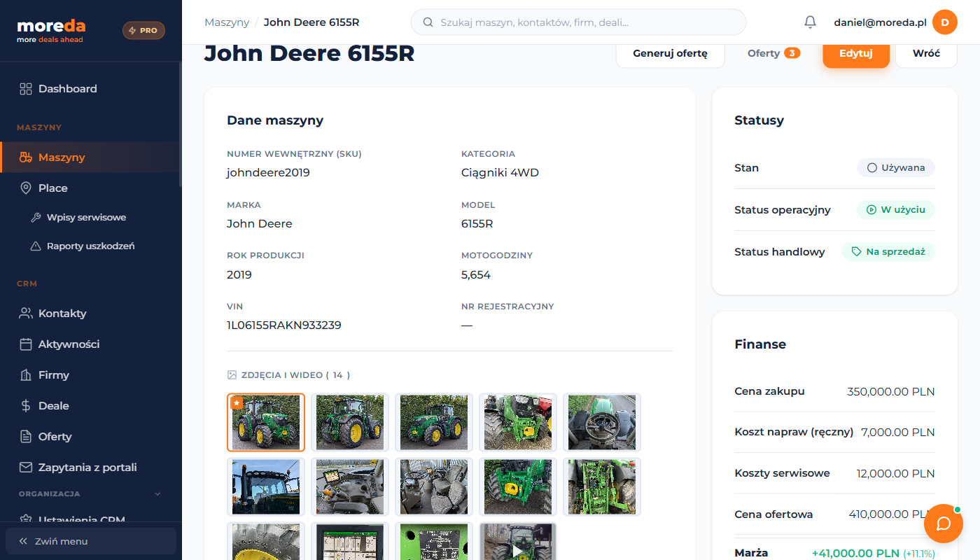
Task: Open the video thumbnail with play icon
Action: pos(518,541)
